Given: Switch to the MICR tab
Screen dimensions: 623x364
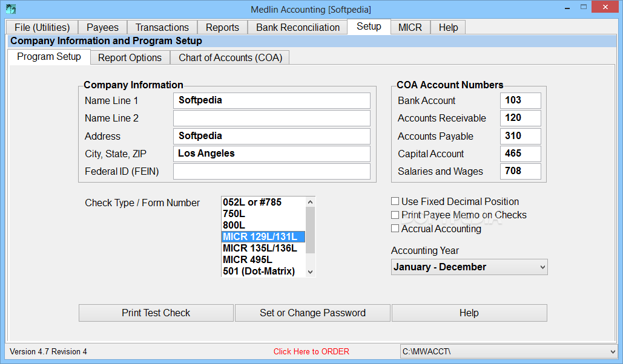Looking at the screenshot, I should tap(410, 27).
